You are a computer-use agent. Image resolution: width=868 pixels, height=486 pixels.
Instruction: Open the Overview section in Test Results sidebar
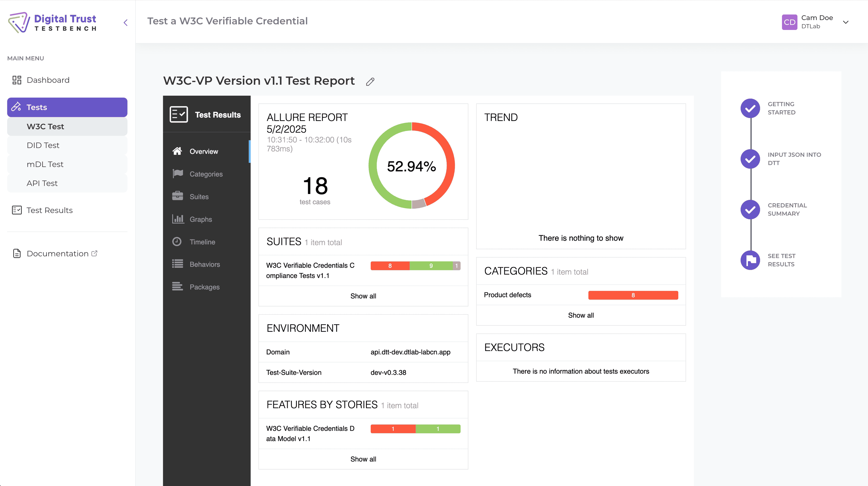pyautogui.click(x=203, y=151)
